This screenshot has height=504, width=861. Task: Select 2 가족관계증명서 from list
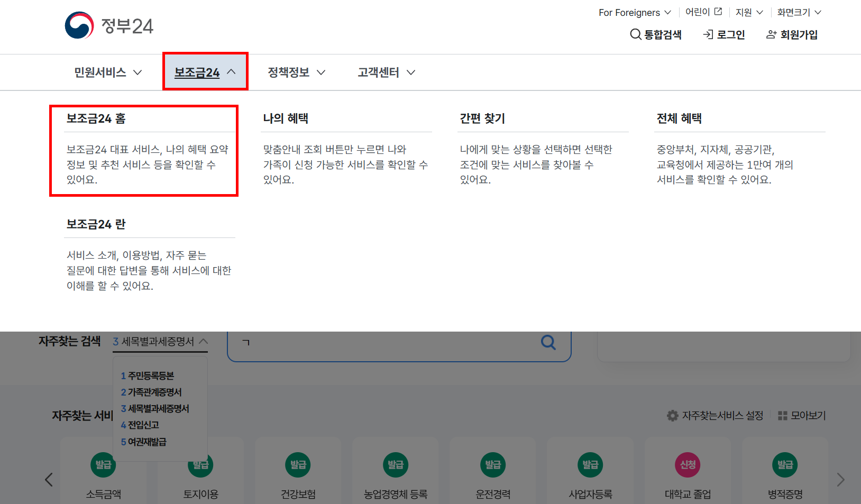point(151,392)
